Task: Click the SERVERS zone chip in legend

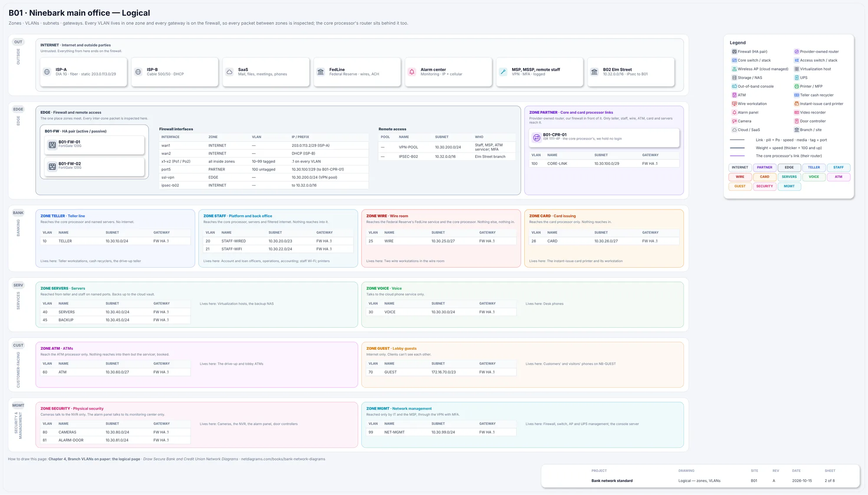Action: (789, 177)
